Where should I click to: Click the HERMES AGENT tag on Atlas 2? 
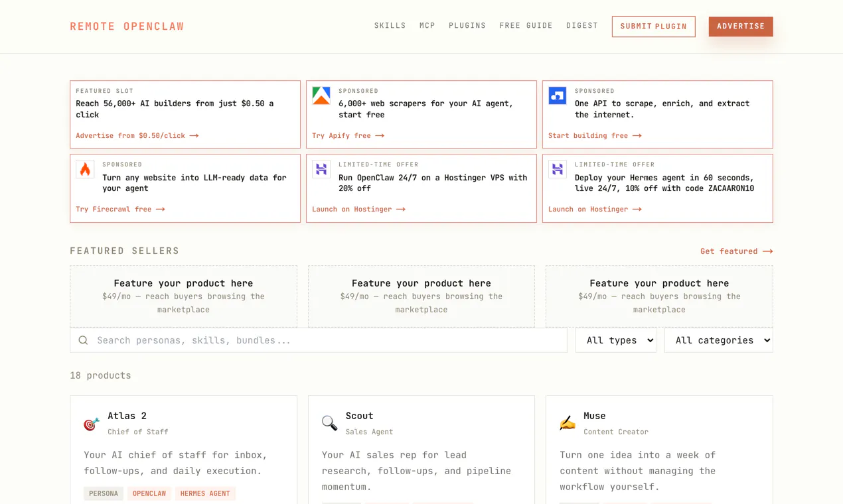click(x=205, y=493)
